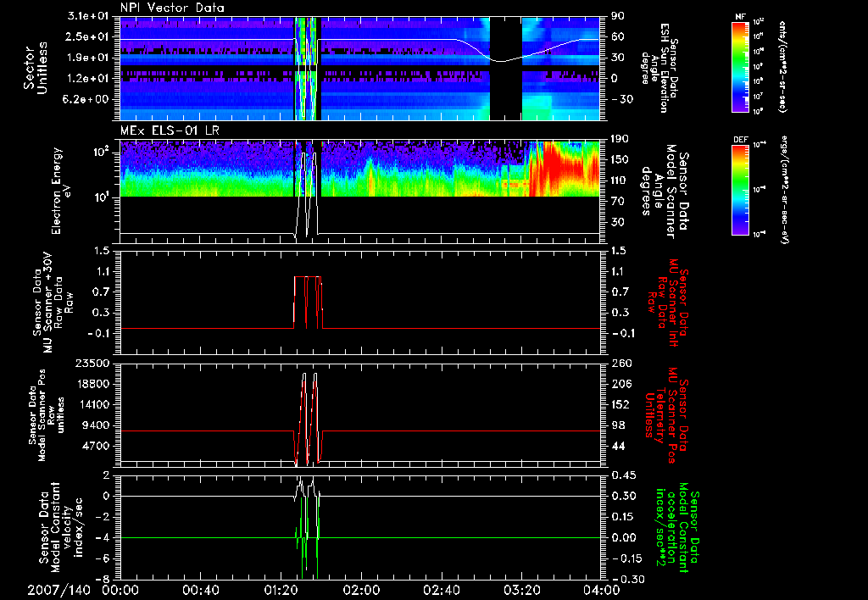Click the 206 telemetry position tick

(620, 384)
